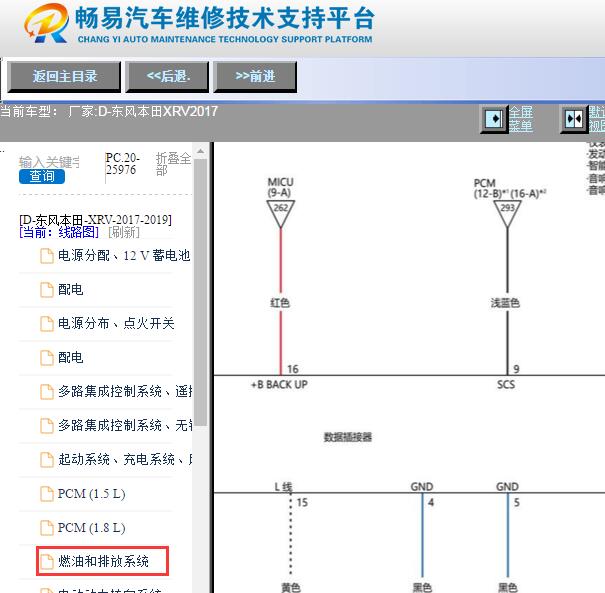Click 数据插接器 connector label
605x593 pixels.
tap(348, 437)
